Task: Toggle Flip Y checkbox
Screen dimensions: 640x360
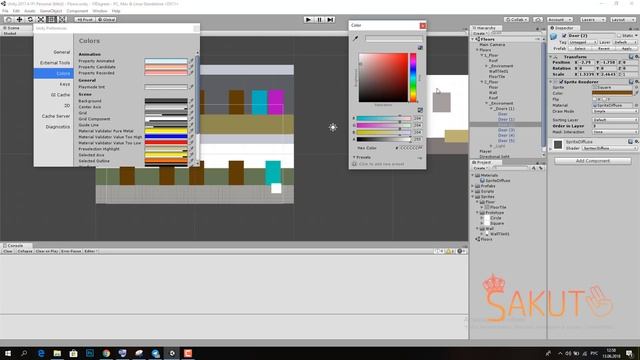Action: (x=605, y=99)
